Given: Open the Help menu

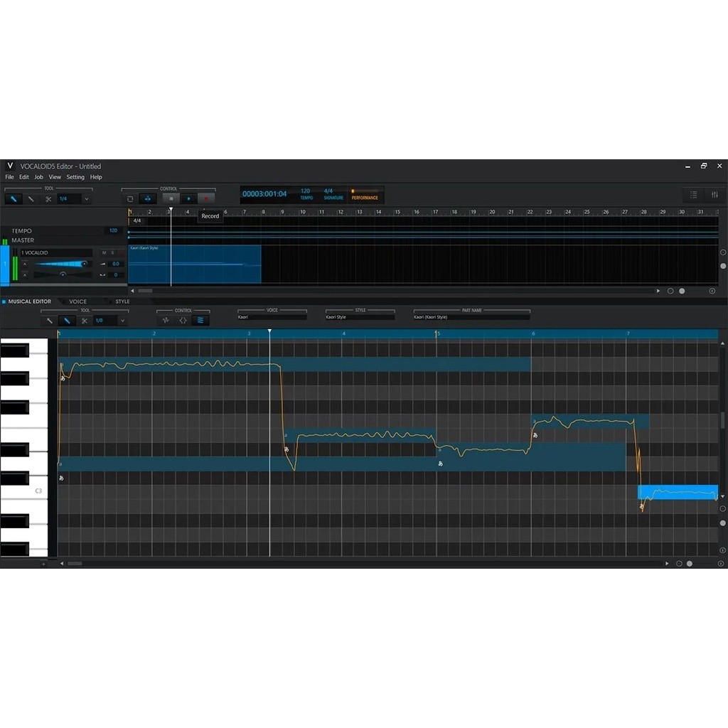Looking at the screenshot, I should [96, 177].
